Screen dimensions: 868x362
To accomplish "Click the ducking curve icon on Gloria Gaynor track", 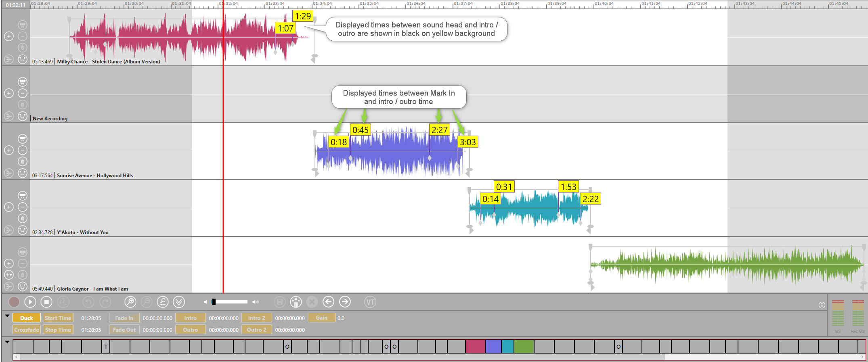I will coord(23,287).
